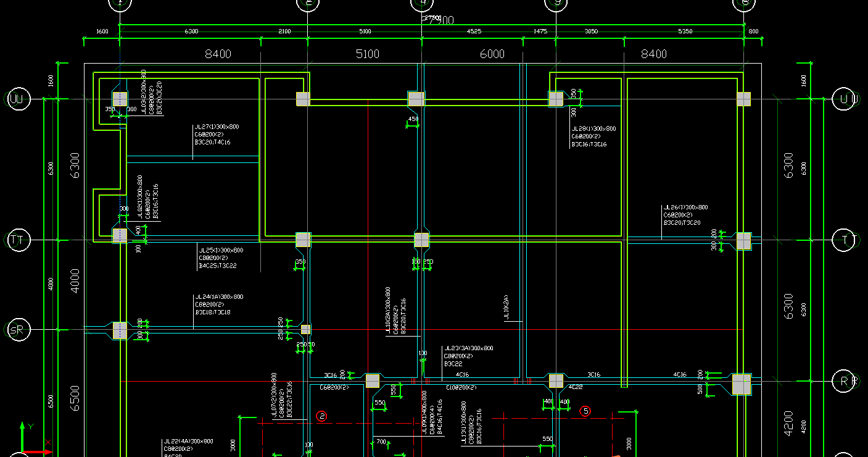Screen dimensions: 868x457
Task: Select the left UU grid axis bubble
Action: 19,99
